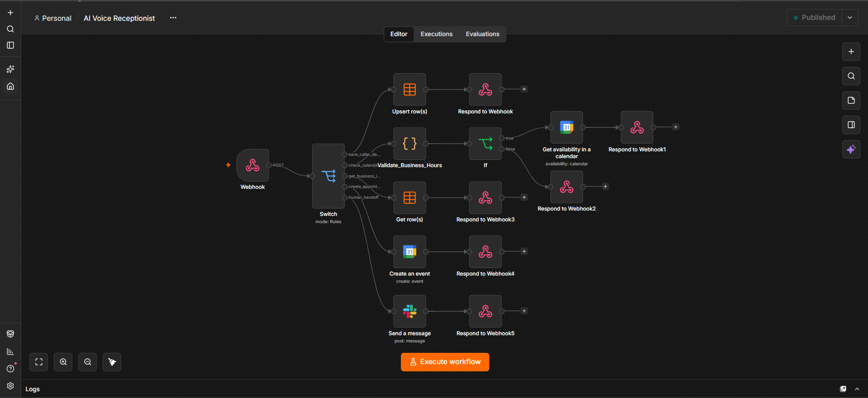Pop out the Logs panel
Viewport: 868px width, 398px height.
pos(843,389)
